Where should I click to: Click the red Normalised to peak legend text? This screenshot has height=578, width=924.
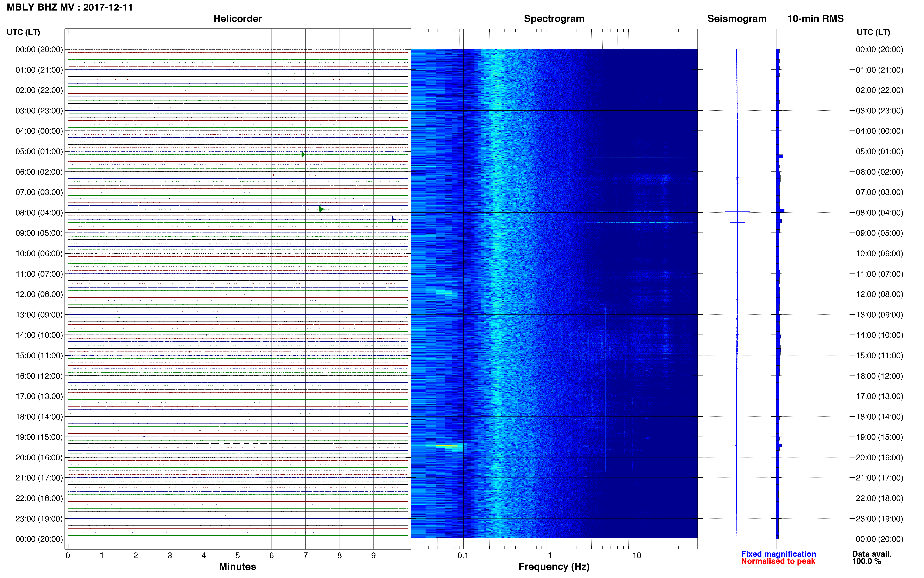[778, 561]
